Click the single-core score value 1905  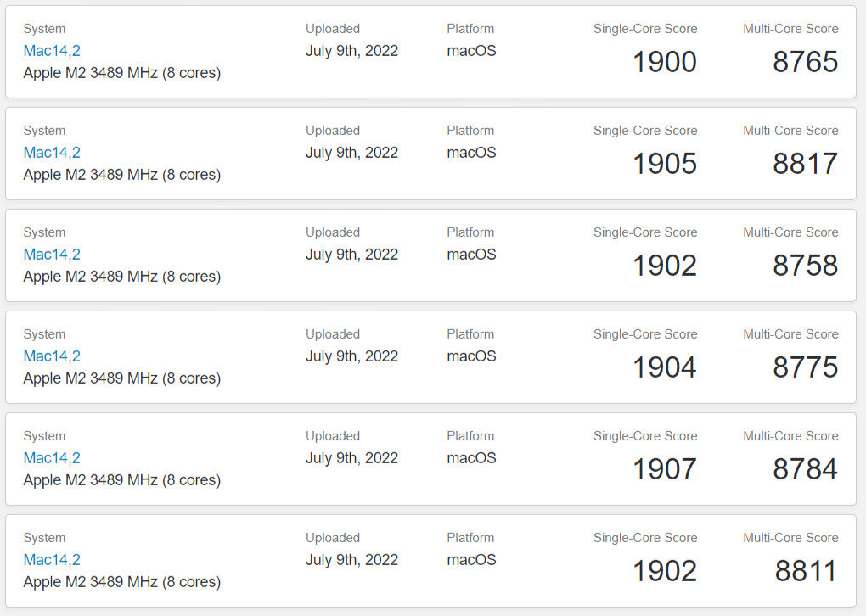click(665, 164)
